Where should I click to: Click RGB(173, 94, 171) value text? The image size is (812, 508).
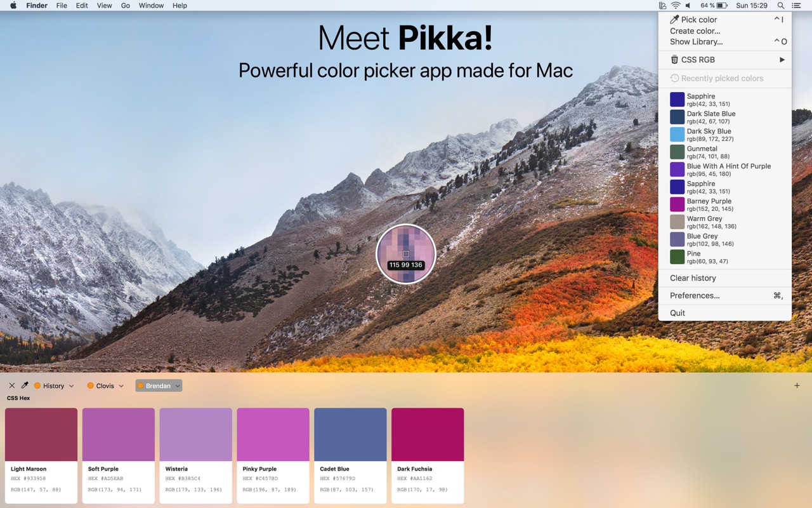[115, 490]
